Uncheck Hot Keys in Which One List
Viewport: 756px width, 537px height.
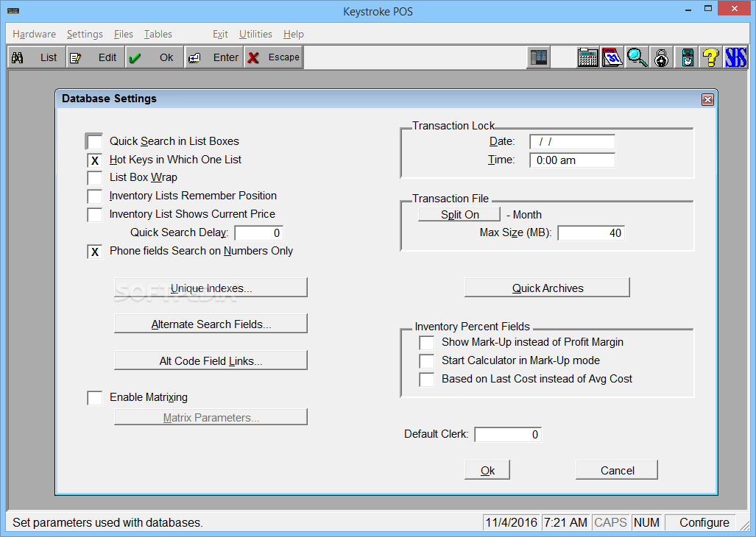click(94, 160)
